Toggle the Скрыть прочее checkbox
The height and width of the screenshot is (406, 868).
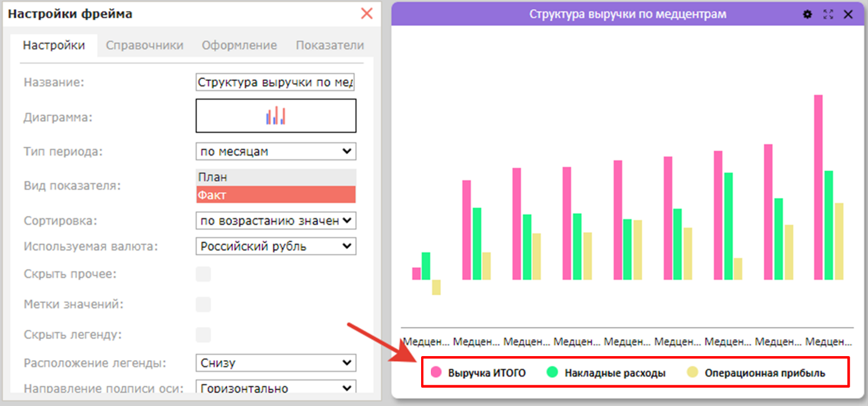203,274
